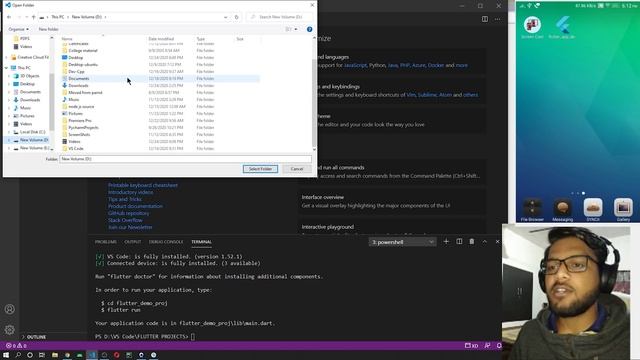Open the Organize dropdown menu
Screen dimensions: 640x360
18,29
